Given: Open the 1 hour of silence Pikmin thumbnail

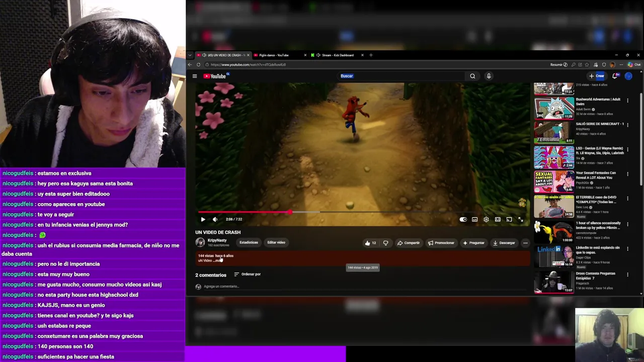Looking at the screenshot, I should pyautogui.click(x=554, y=231).
